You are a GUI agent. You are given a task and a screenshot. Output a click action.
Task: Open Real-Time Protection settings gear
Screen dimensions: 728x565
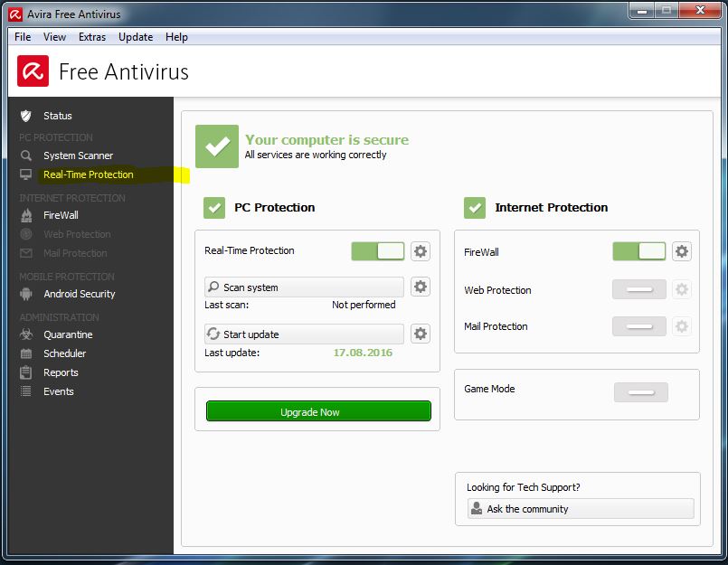point(420,251)
